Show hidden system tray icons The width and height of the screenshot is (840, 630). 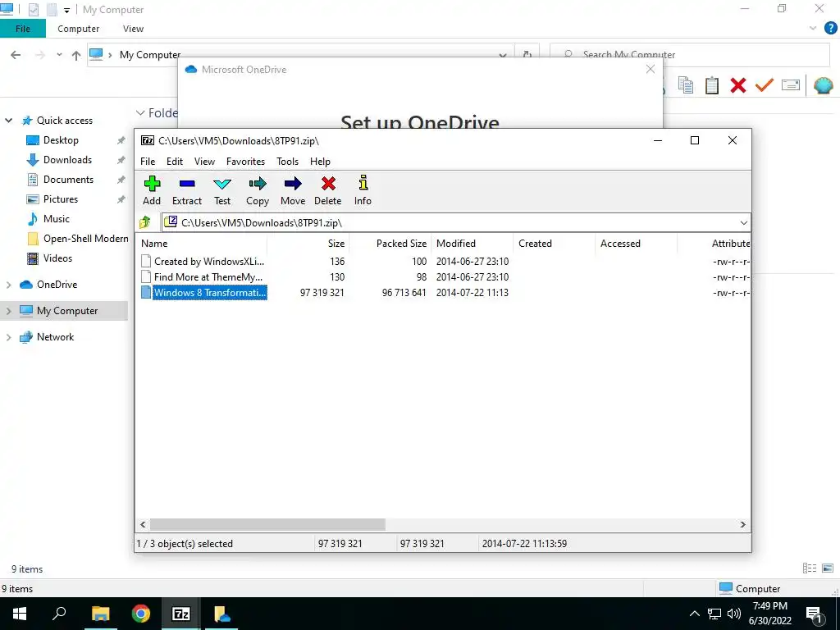(x=694, y=614)
